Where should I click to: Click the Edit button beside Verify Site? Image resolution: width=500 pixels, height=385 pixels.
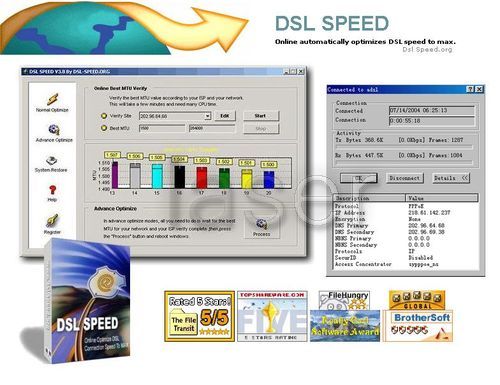click(225, 116)
